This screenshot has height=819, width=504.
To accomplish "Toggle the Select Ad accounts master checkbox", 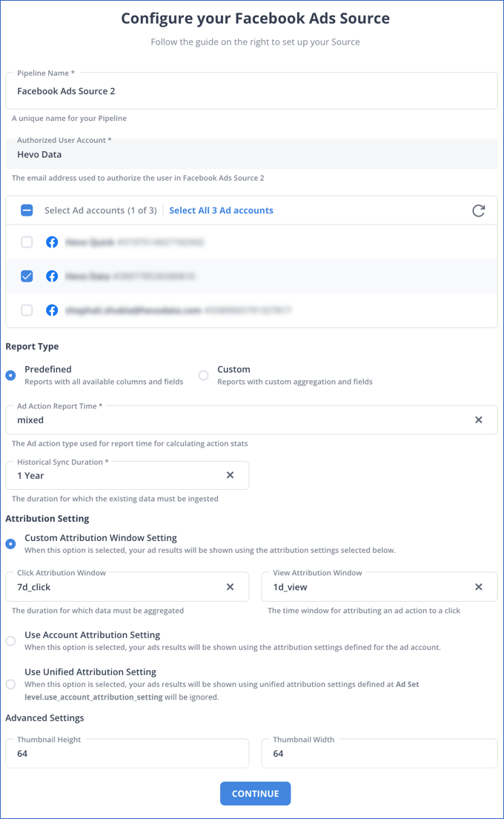I will 27,210.
